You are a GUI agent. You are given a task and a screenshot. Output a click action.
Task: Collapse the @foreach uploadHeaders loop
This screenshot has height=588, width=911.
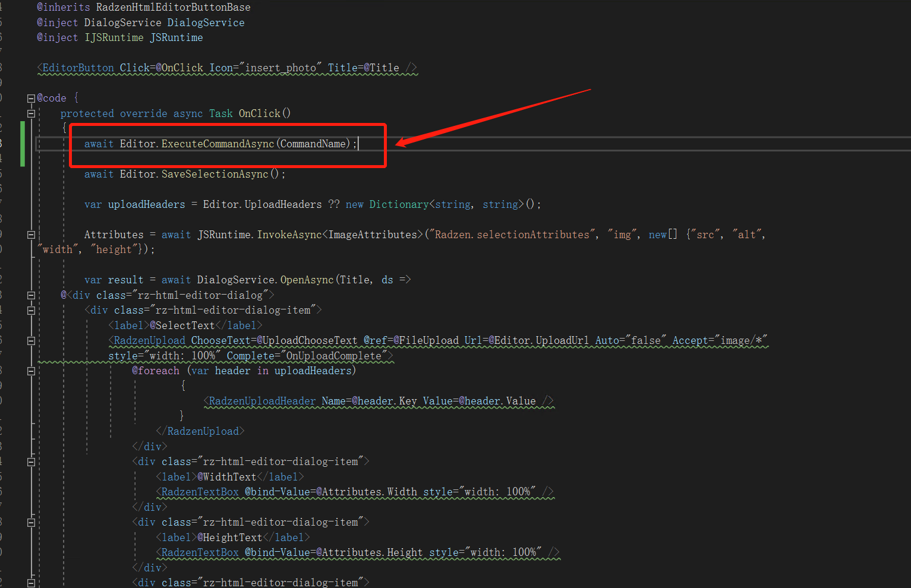point(30,371)
